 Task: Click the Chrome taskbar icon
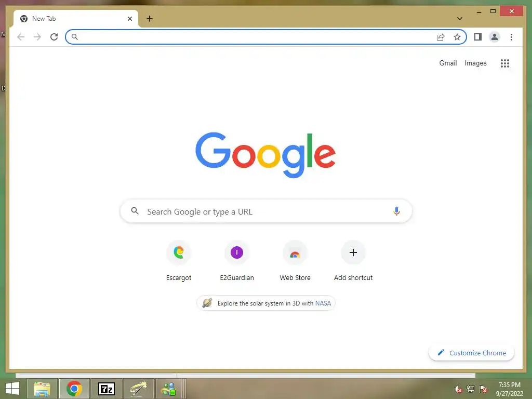click(74, 389)
